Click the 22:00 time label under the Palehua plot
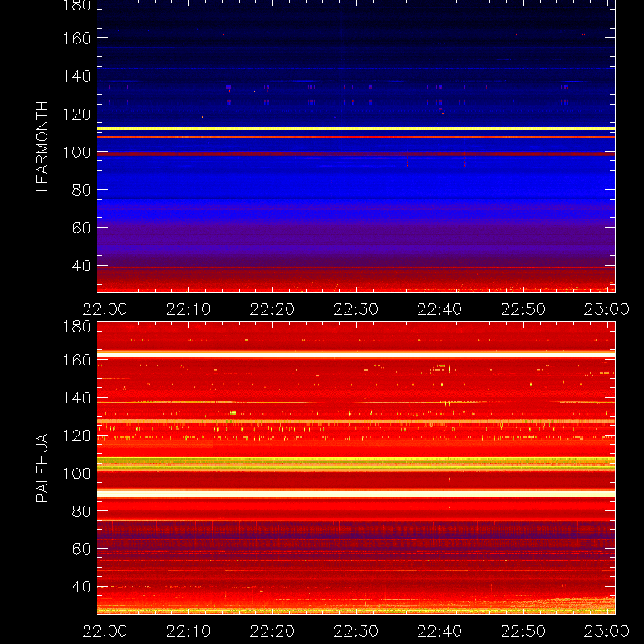The height and width of the screenshot is (644, 644). pyautogui.click(x=105, y=631)
